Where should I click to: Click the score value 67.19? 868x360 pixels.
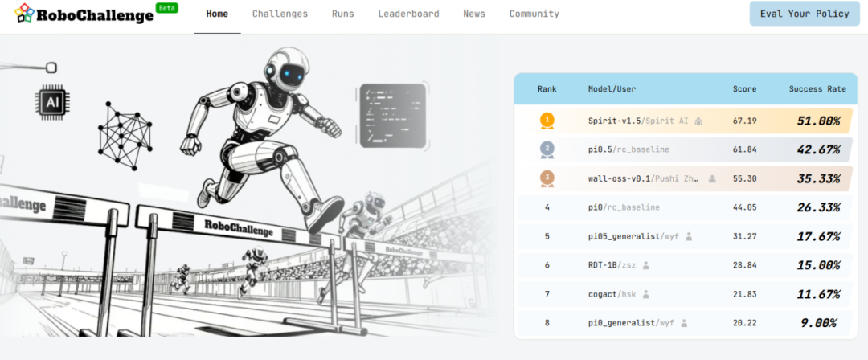(744, 121)
